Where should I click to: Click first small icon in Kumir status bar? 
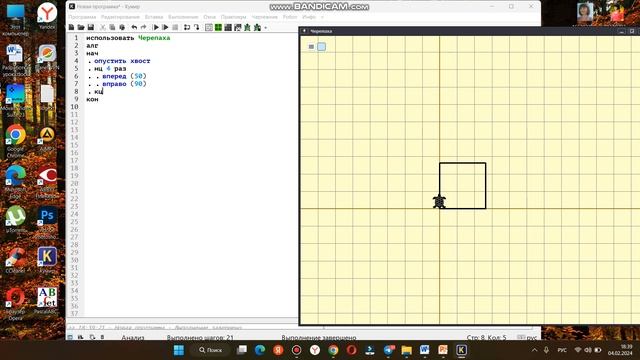70,337
